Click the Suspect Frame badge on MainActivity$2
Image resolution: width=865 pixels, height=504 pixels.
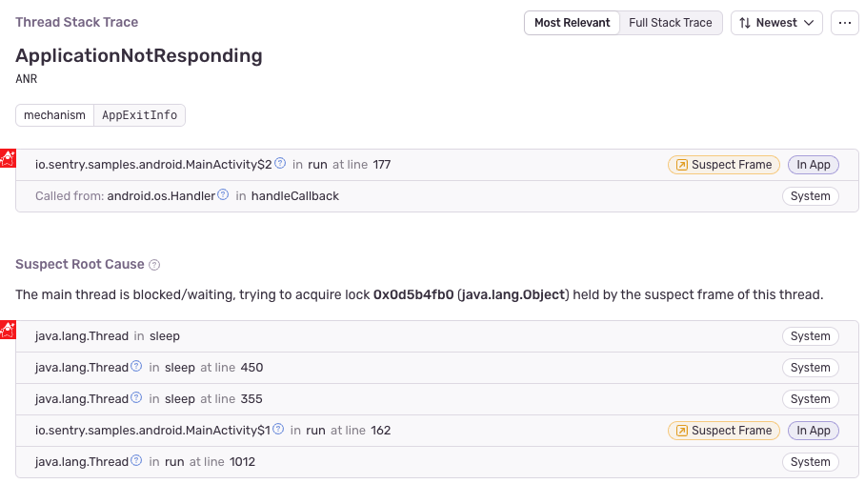tap(724, 165)
